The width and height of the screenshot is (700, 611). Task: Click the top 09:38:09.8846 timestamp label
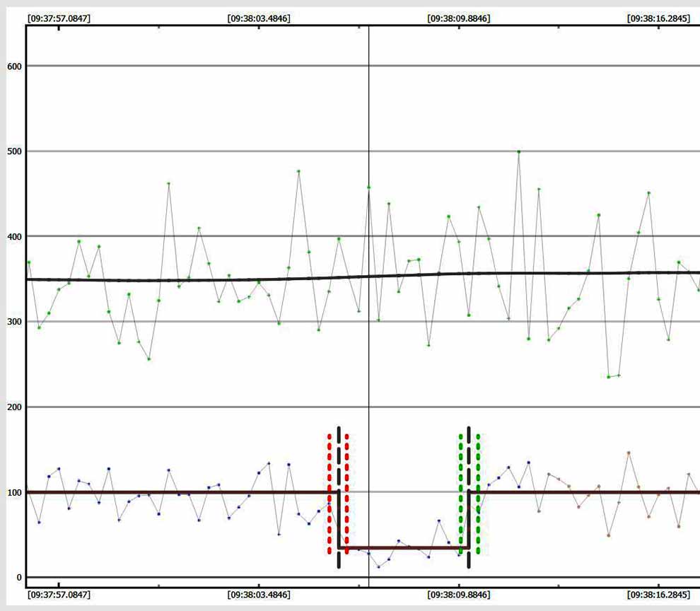[x=458, y=18]
